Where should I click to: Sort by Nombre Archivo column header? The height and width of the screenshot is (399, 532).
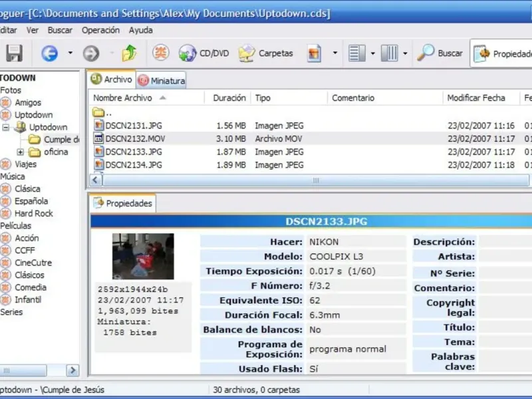(122, 98)
